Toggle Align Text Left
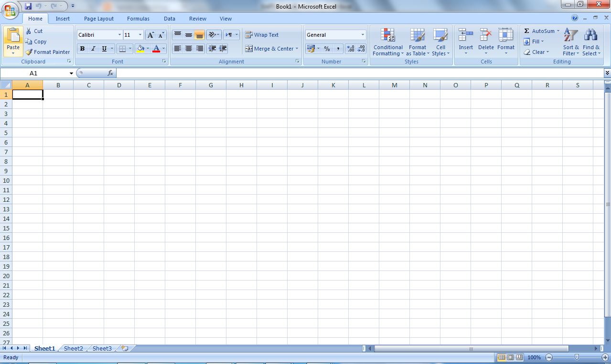This screenshot has height=364, width=611. coord(177,49)
